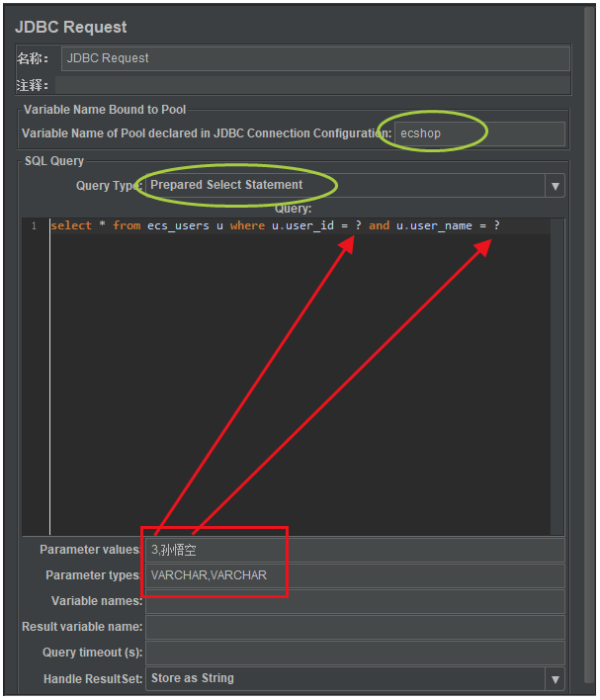Click empty area of query editor
This screenshot has height=700, width=600.
point(300,384)
